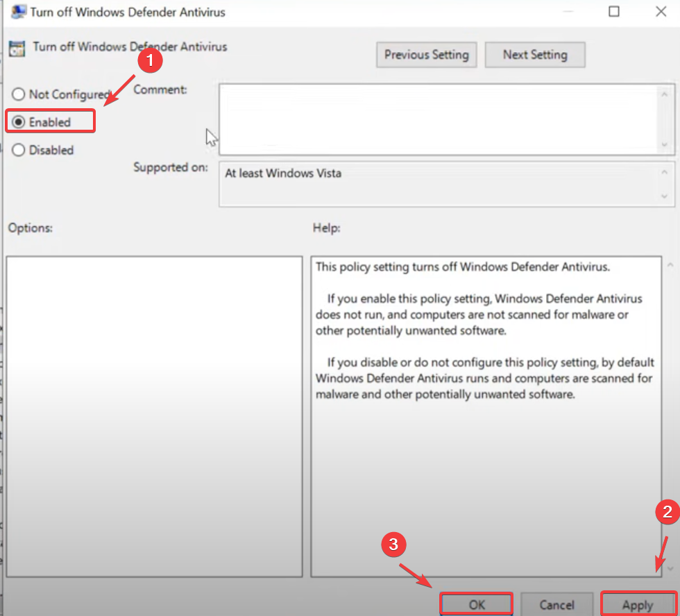Click the policy setting icon beside the heading
Screen dimensions: 680x616
pyautogui.click(x=17, y=48)
